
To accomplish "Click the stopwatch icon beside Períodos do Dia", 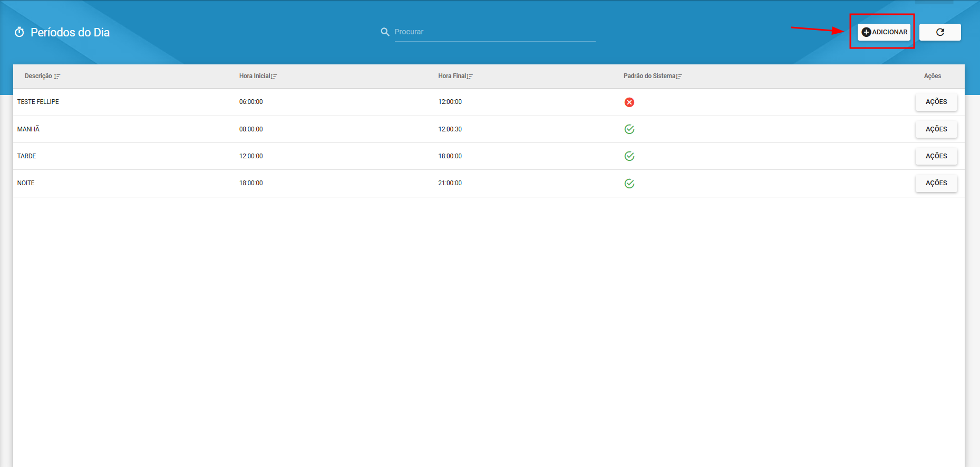I will coord(20,32).
